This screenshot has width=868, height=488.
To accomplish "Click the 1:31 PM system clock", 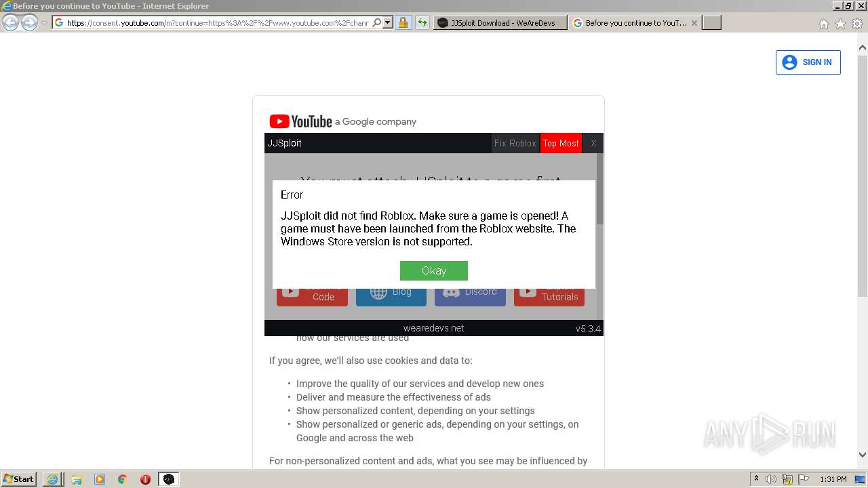I will tap(833, 479).
